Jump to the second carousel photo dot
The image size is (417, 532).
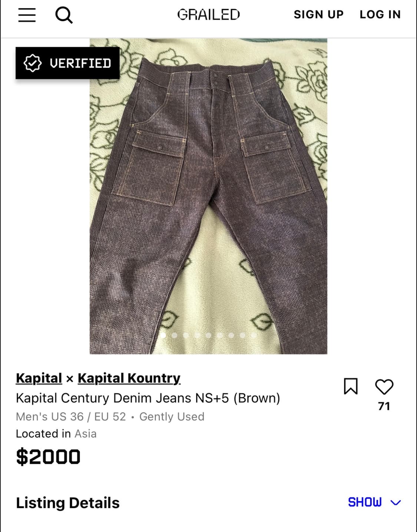coord(175,335)
